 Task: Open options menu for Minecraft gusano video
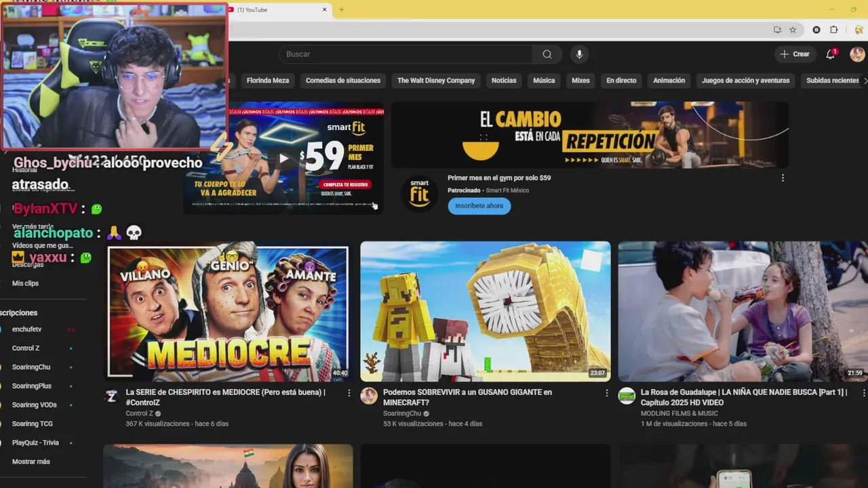[607, 392]
